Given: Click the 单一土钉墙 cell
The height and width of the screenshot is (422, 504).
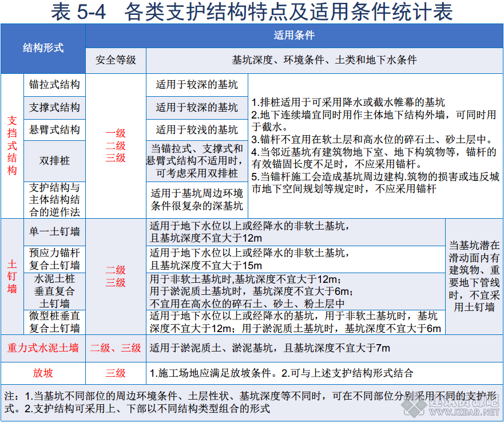Looking at the screenshot, I should 55,232.
